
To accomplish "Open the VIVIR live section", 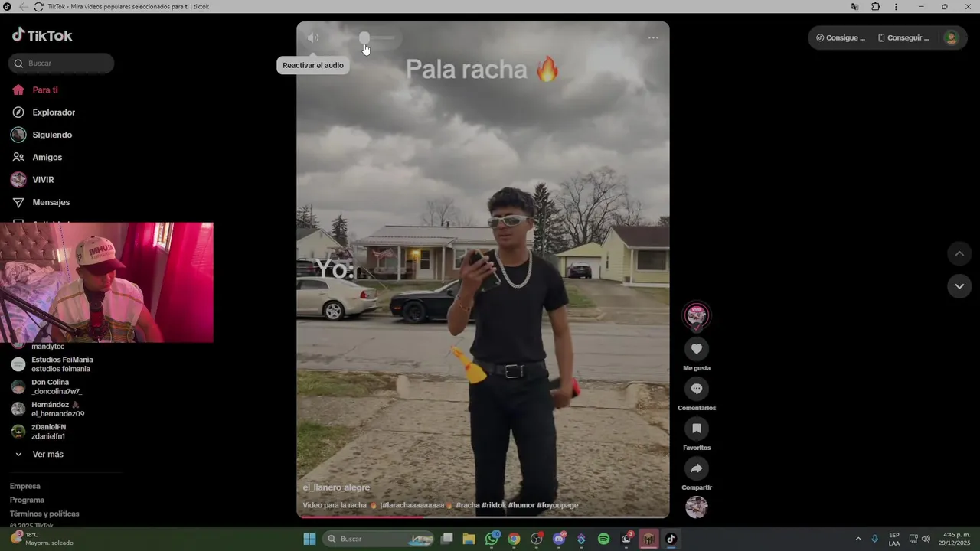I will (x=43, y=180).
